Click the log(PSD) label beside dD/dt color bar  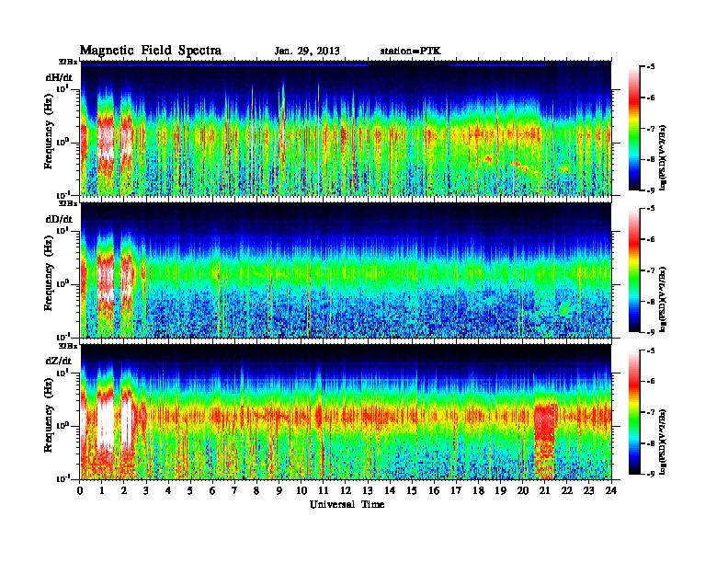[664, 300]
